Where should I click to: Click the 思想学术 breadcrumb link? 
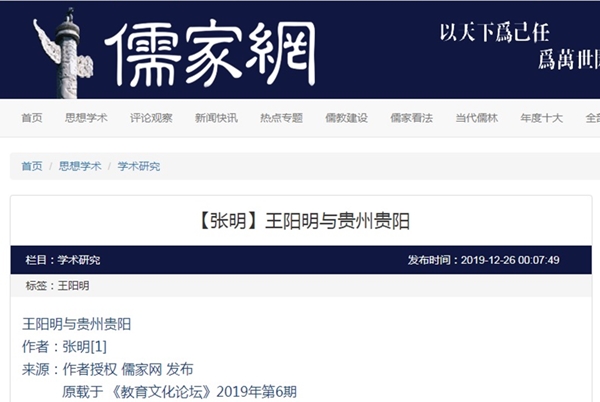coord(80,167)
